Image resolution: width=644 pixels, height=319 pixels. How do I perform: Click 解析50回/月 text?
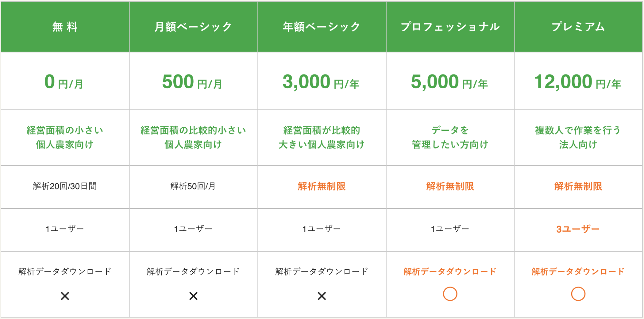[193, 186]
